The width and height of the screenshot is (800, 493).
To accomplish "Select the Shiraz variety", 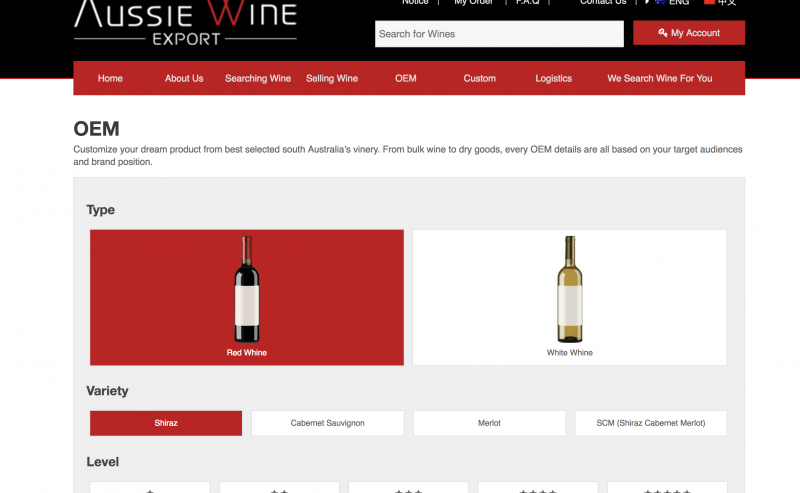I will [166, 423].
